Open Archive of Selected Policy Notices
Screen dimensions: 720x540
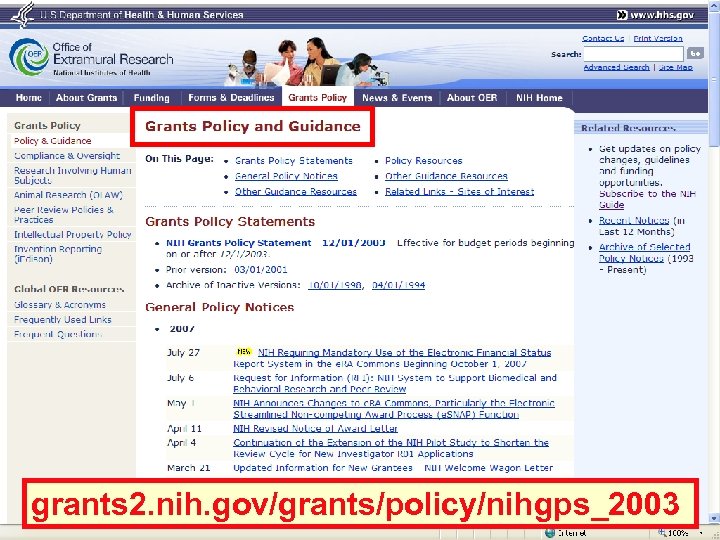click(x=644, y=253)
